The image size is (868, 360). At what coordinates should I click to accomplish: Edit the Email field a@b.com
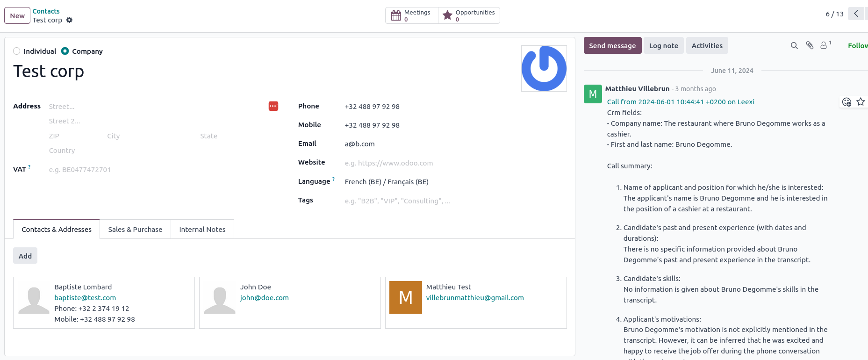455,144
